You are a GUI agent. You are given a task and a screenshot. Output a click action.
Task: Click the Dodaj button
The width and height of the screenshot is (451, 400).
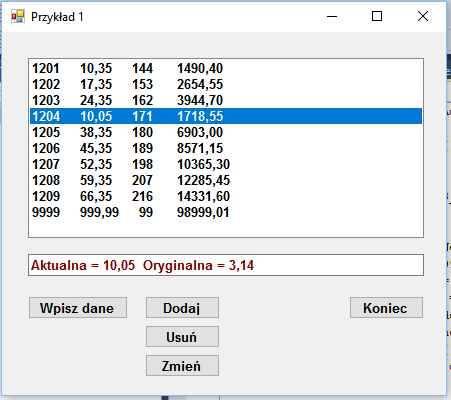[x=182, y=308]
